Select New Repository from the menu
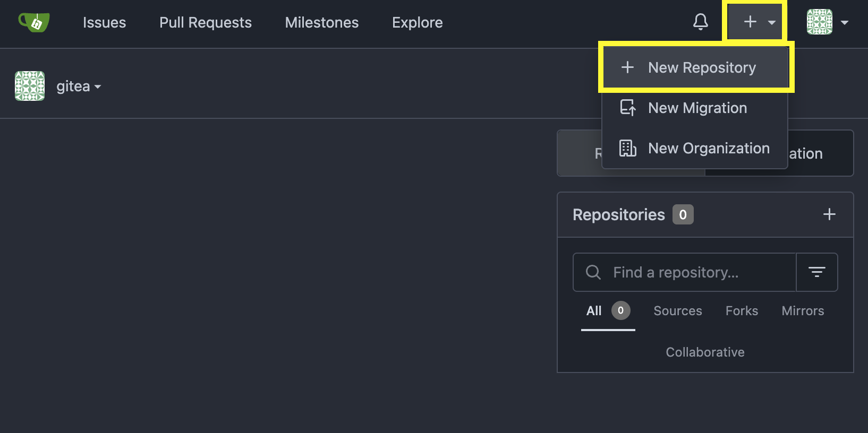The height and width of the screenshot is (433, 868). [701, 67]
